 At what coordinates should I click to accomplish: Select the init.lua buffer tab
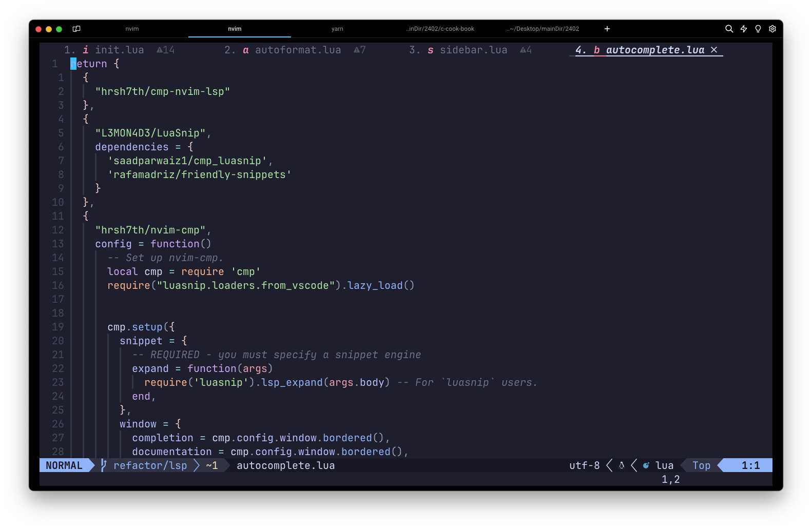click(119, 50)
